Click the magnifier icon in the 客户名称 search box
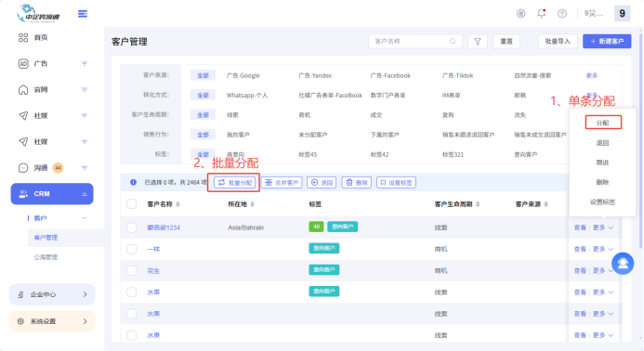The width and height of the screenshot is (644, 351). (x=453, y=41)
